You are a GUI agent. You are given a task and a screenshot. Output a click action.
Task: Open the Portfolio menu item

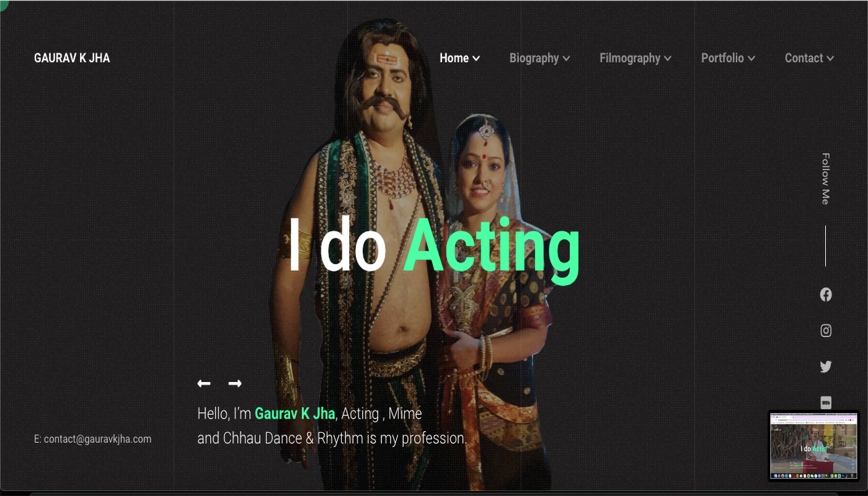722,58
